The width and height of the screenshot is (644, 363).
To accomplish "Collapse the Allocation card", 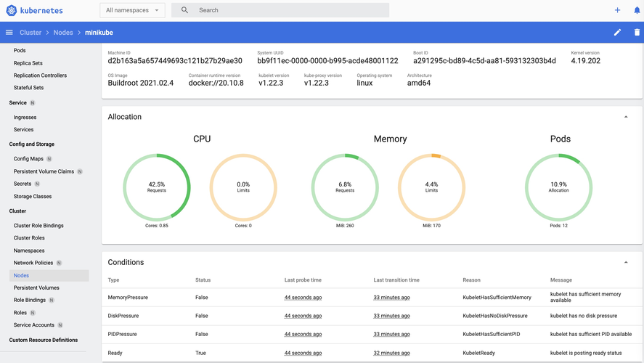I will (626, 117).
